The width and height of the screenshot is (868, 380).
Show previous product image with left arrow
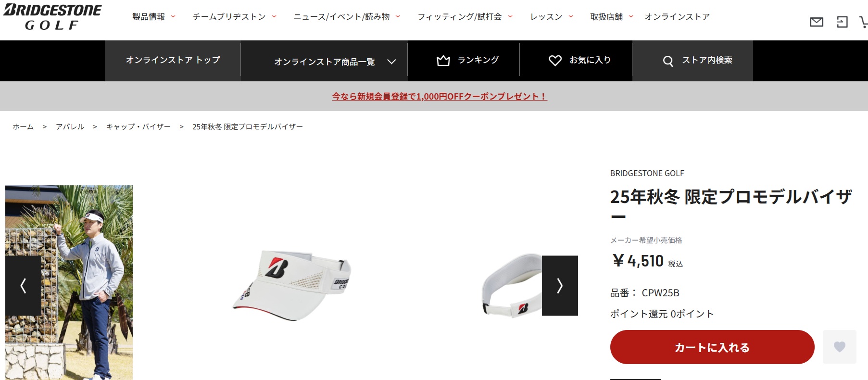pyautogui.click(x=23, y=286)
